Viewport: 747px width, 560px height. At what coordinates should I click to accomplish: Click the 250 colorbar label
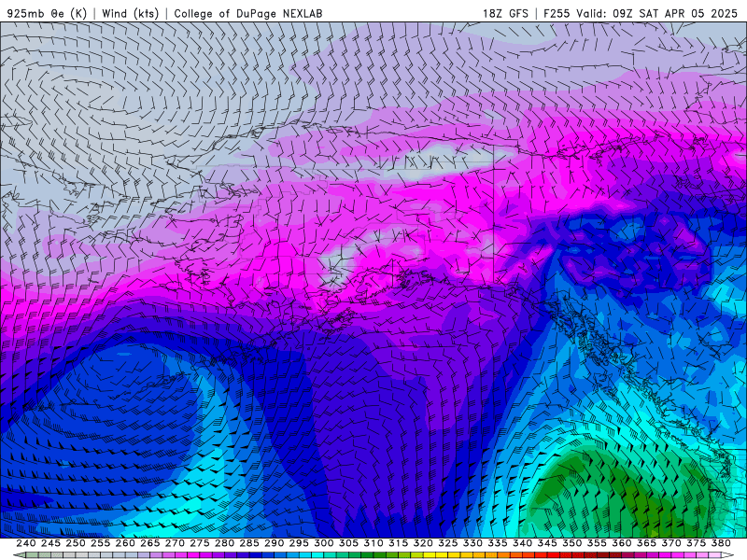point(76,543)
